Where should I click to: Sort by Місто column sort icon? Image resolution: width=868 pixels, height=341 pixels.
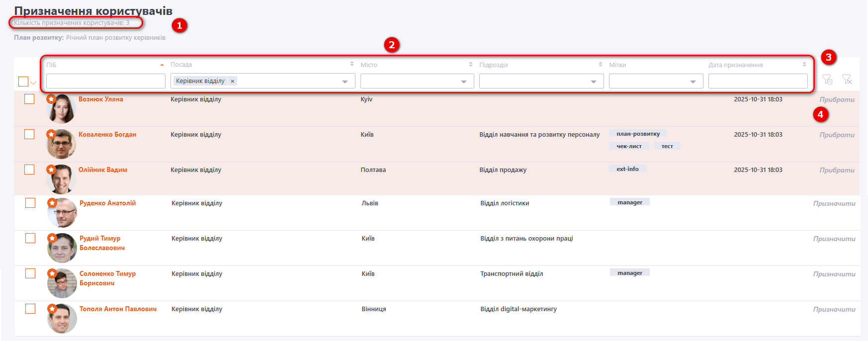[470, 64]
